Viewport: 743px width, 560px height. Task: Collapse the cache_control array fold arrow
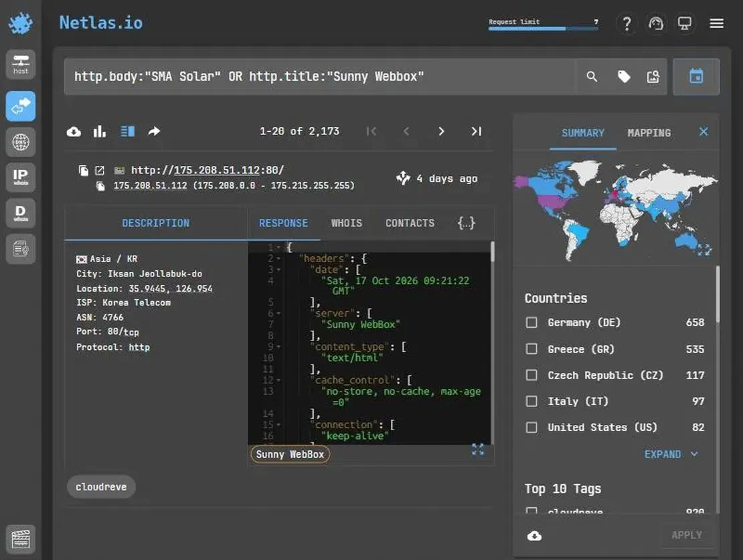tap(278, 381)
